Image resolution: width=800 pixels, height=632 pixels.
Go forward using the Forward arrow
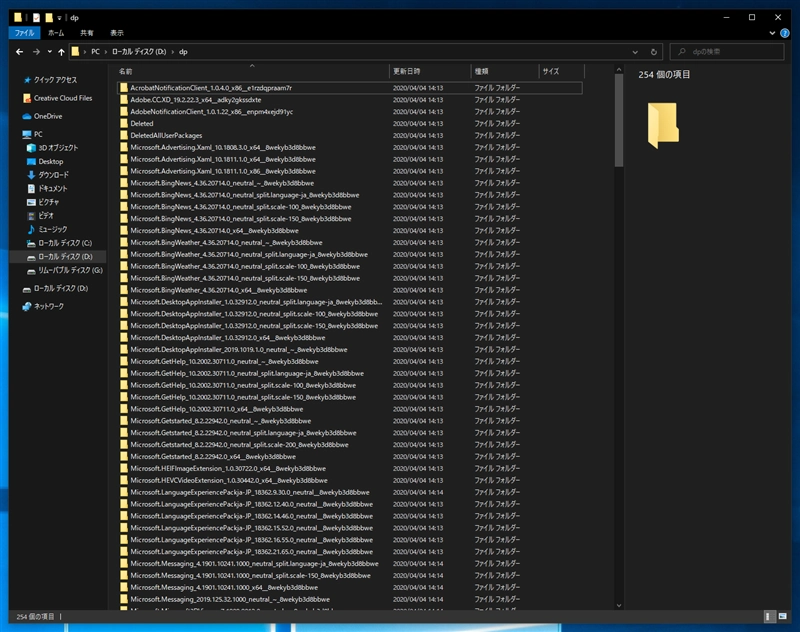click(x=36, y=52)
